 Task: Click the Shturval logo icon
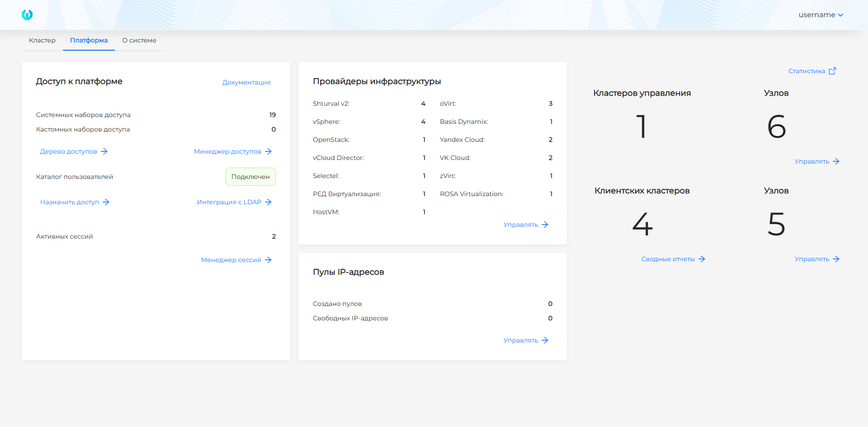pyautogui.click(x=27, y=15)
